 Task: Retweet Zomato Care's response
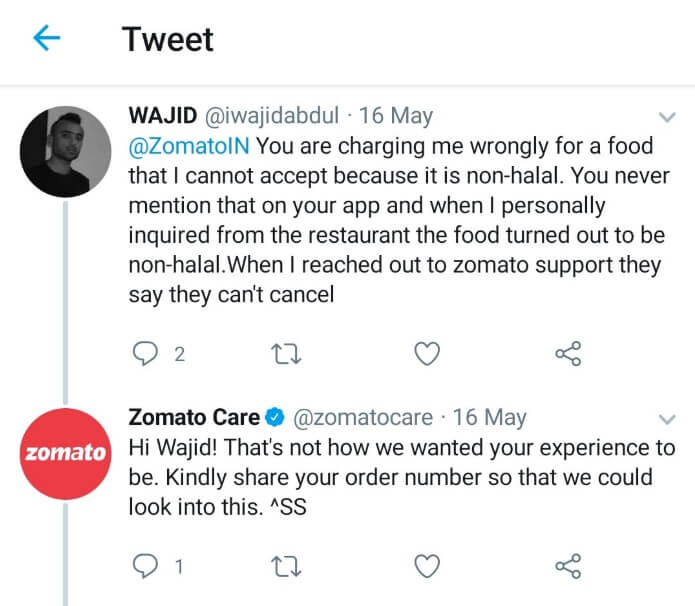286,567
